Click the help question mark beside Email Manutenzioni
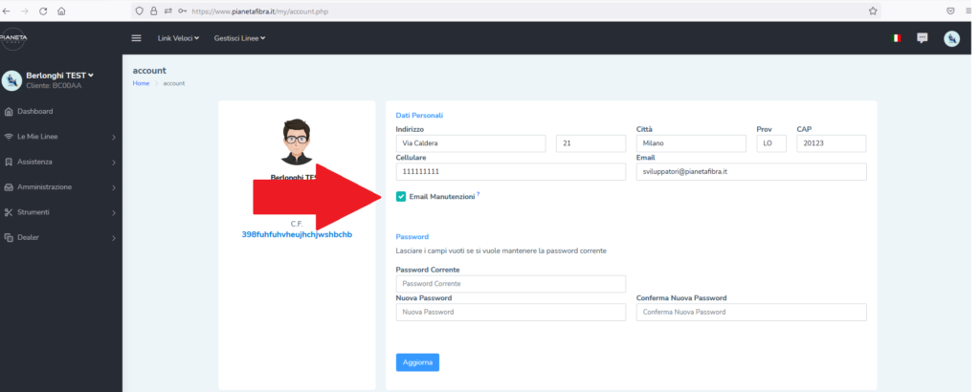The image size is (980, 392). pos(479,194)
